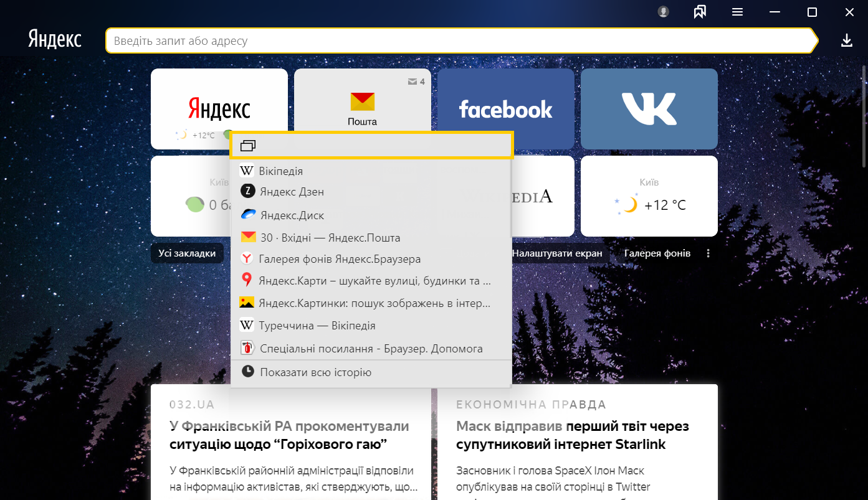Open Яндекс.Картинки history entry
The height and width of the screenshot is (500, 868).
tap(371, 303)
